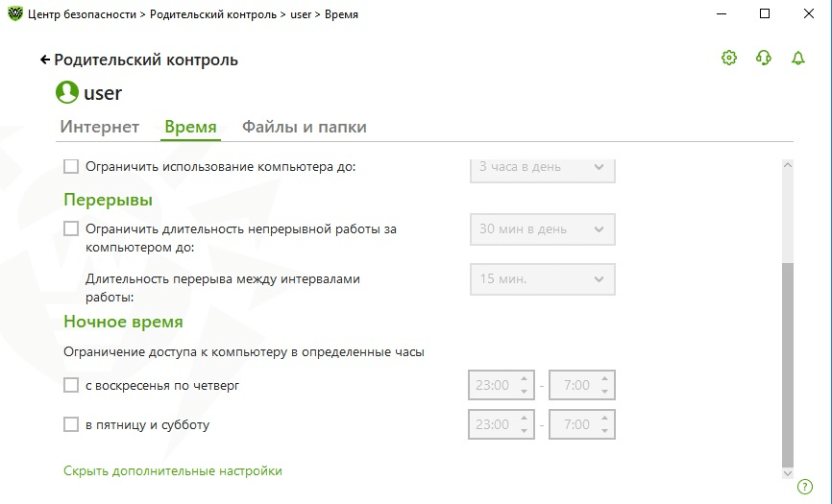This screenshot has width=832, height=504.
Task: Open settings gear icon
Action: point(729,59)
